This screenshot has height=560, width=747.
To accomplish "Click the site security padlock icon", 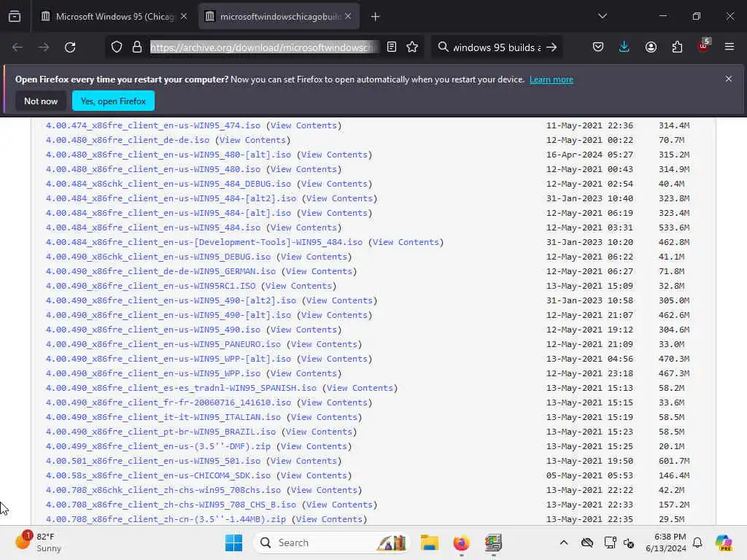I will (x=137, y=47).
